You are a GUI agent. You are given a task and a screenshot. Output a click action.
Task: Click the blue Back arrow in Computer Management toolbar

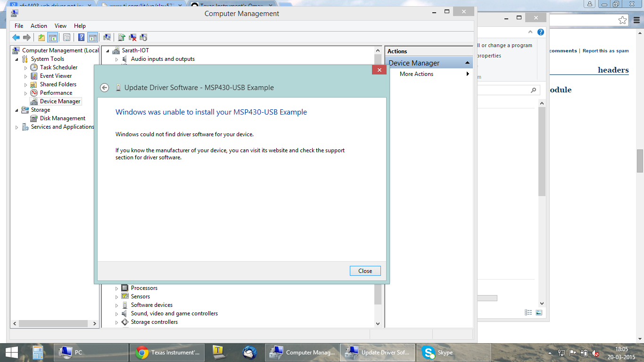pos(16,37)
